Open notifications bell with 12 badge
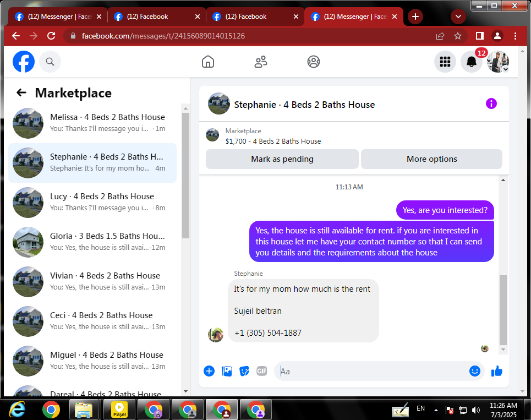Screen dimensions: 531x420 472,62
